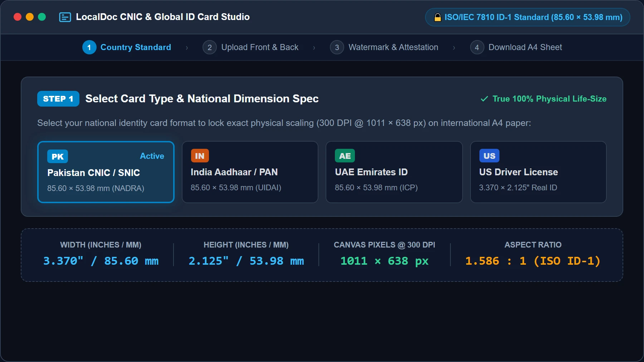Click the 3.370 × 2.125" Real ID text
This screenshot has width=644, height=362.
pyautogui.click(x=518, y=187)
